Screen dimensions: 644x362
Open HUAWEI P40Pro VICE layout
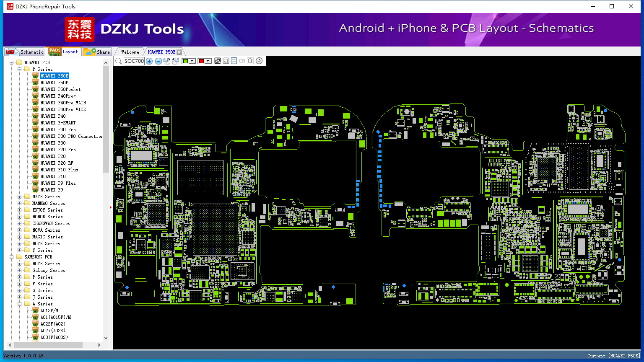point(63,109)
